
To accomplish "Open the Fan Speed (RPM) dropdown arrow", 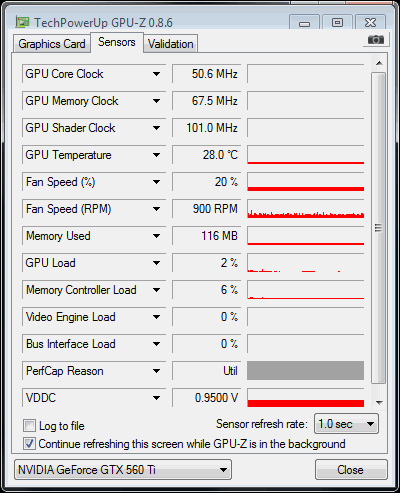I will 156,209.
